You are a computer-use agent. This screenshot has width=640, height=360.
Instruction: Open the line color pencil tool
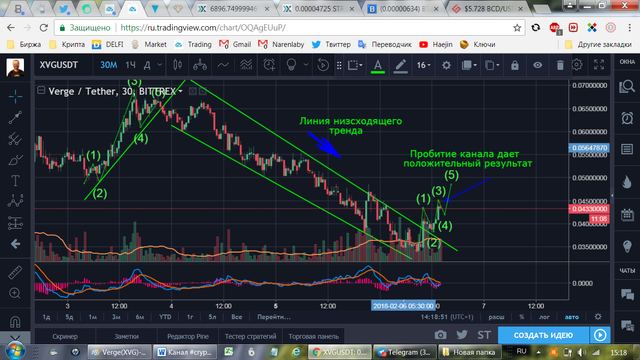point(400,65)
